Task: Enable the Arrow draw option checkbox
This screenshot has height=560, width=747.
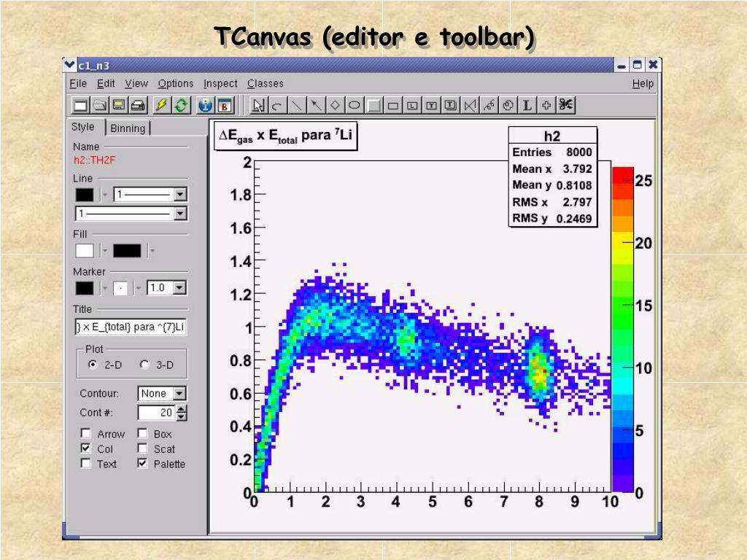Action: [86, 433]
